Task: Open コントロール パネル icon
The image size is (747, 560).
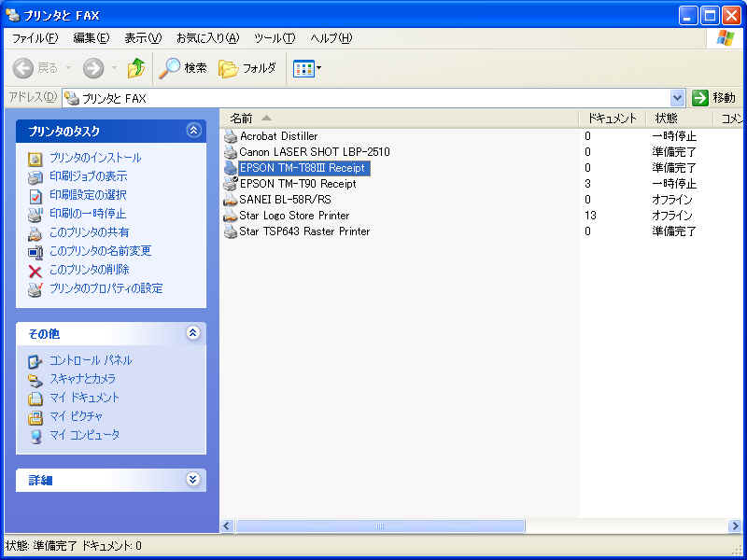Action: 35,362
